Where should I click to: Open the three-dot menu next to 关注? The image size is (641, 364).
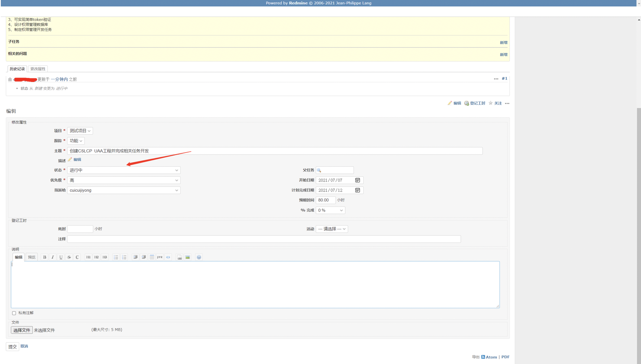tap(507, 103)
